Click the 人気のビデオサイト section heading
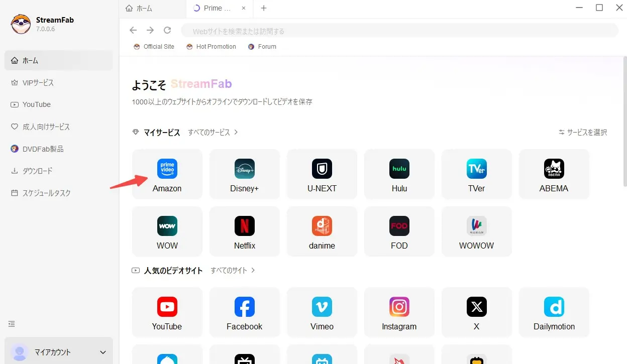 [x=173, y=270]
